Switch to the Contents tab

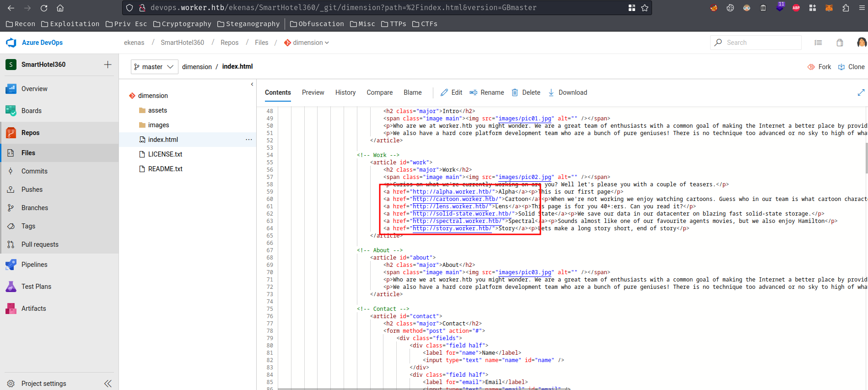(278, 92)
